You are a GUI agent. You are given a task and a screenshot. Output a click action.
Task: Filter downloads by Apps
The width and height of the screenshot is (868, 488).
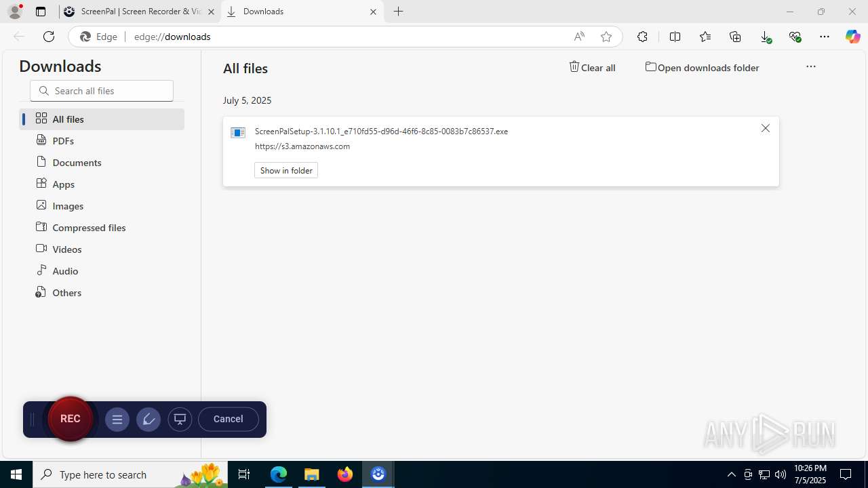coord(102,184)
